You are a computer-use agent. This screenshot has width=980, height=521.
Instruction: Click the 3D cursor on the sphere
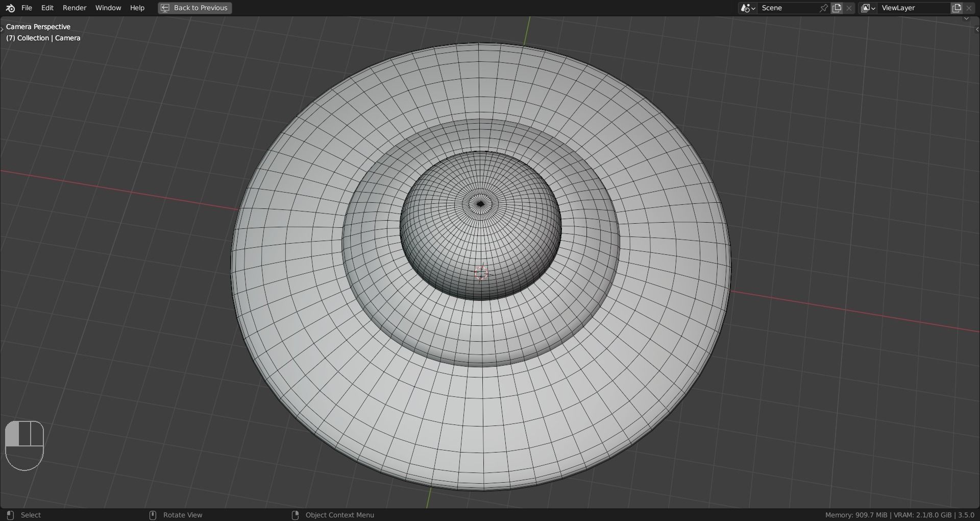click(481, 273)
